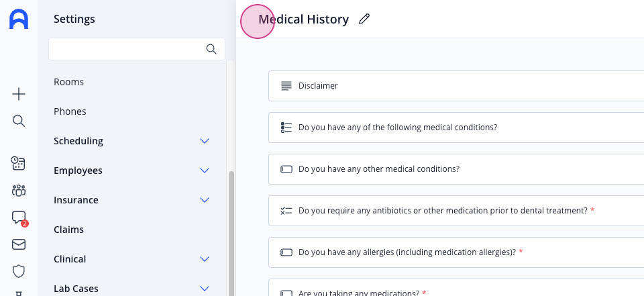Open the Rooms settings item
Screen dimensions: 644x296
68,82
